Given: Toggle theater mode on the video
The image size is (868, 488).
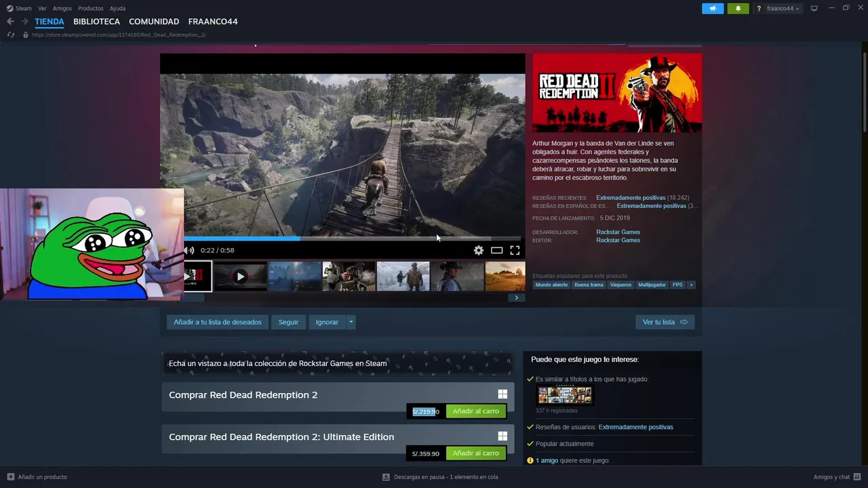Looking at the screenshot, I should (496, 250).
